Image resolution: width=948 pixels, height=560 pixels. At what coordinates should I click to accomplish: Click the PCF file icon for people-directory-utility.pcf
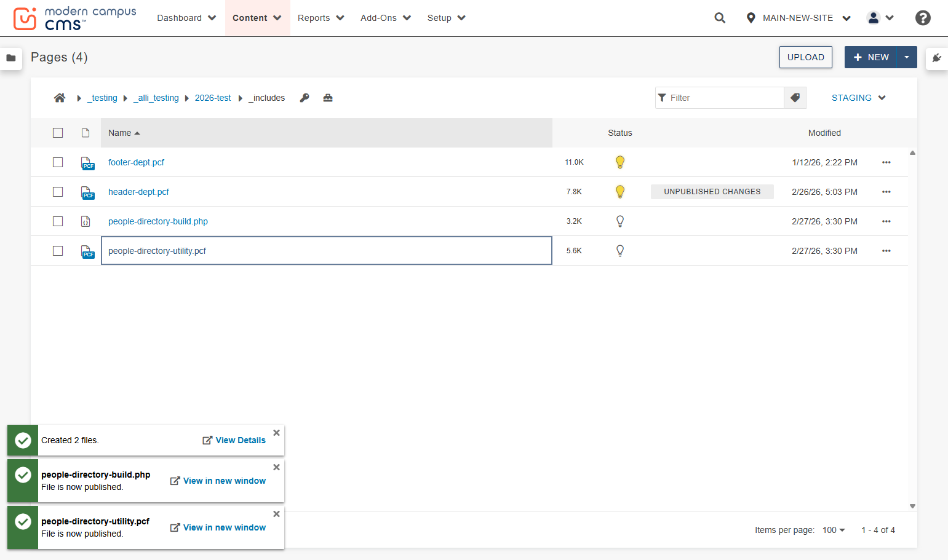coord(87,251)
